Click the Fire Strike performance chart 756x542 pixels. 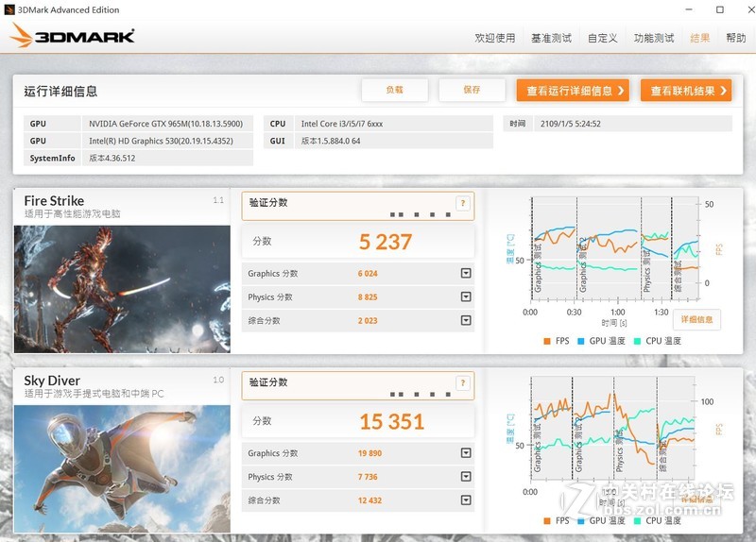(615, 249)
